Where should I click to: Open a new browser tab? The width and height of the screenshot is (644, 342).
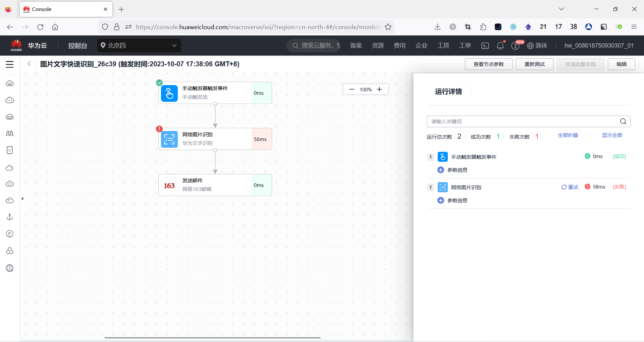tap(121, 9)
